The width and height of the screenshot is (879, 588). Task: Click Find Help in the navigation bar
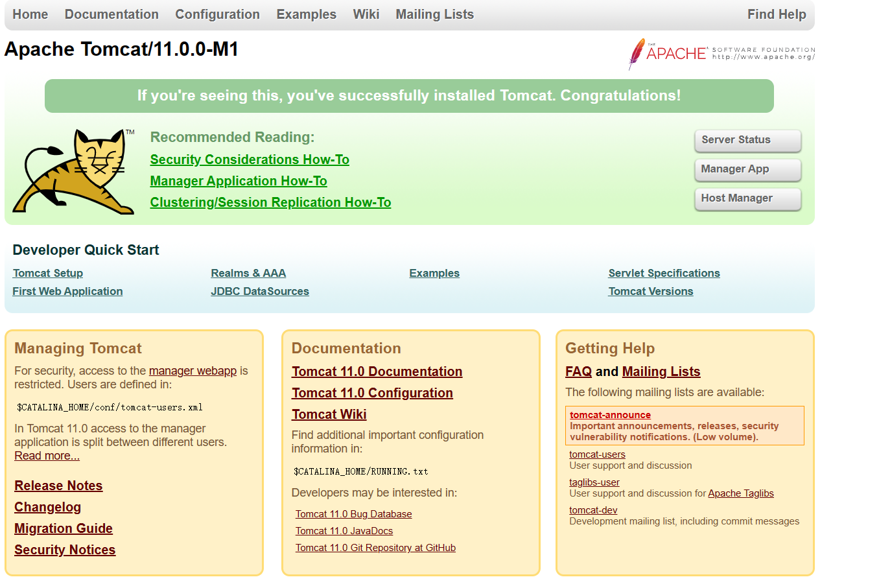(x=777, y=14)
